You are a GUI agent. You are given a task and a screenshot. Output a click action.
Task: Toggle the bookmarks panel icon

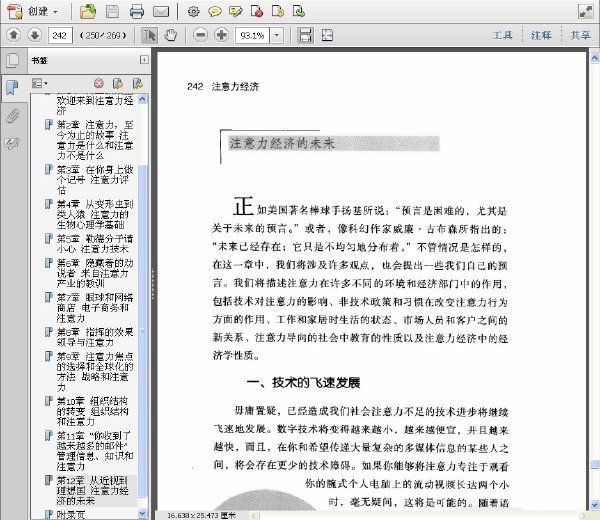point(13,88)
